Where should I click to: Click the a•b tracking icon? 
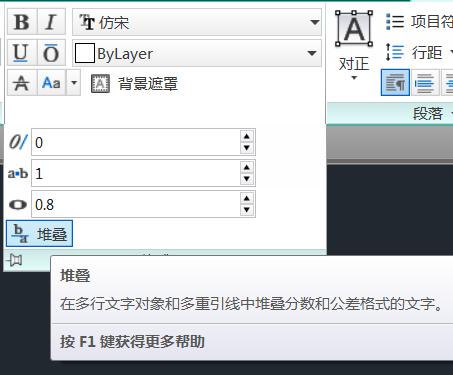pyautogui.click(x=18, y=173)
